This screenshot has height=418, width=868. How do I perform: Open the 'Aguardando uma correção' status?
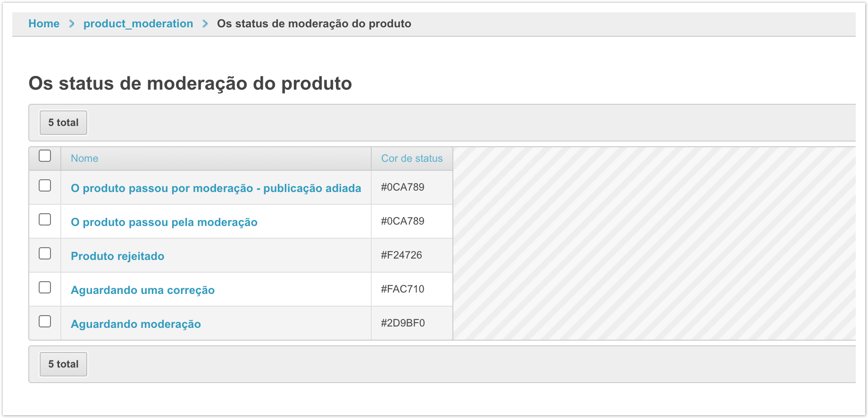pyautogui.click(x=142, y=290)
